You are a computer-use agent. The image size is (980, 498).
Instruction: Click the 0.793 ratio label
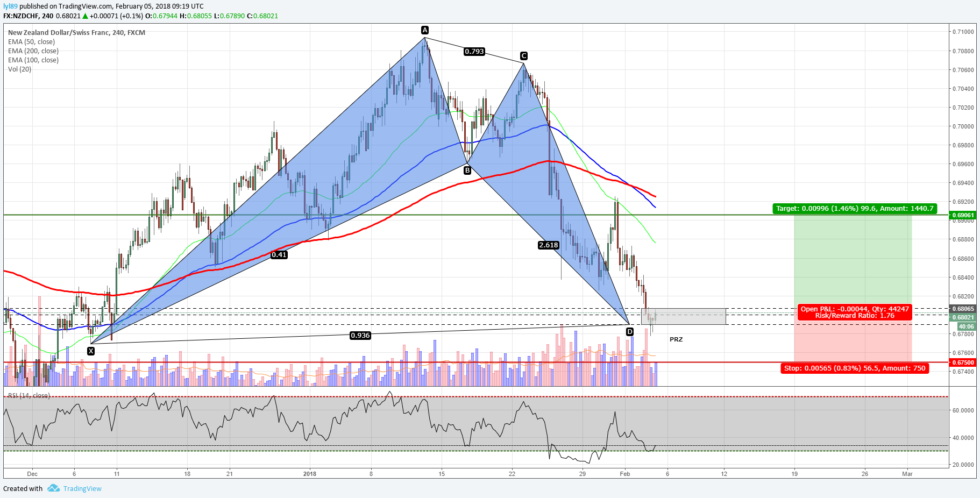474,52
